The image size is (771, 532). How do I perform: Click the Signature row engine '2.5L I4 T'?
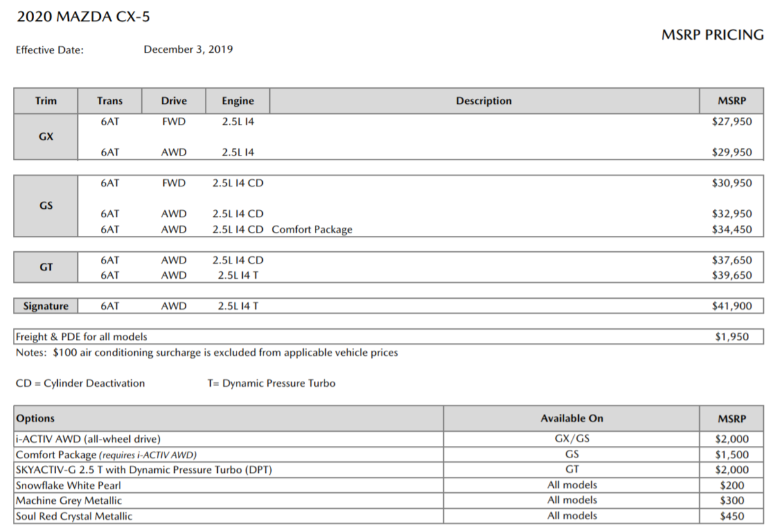click(238, 306)
